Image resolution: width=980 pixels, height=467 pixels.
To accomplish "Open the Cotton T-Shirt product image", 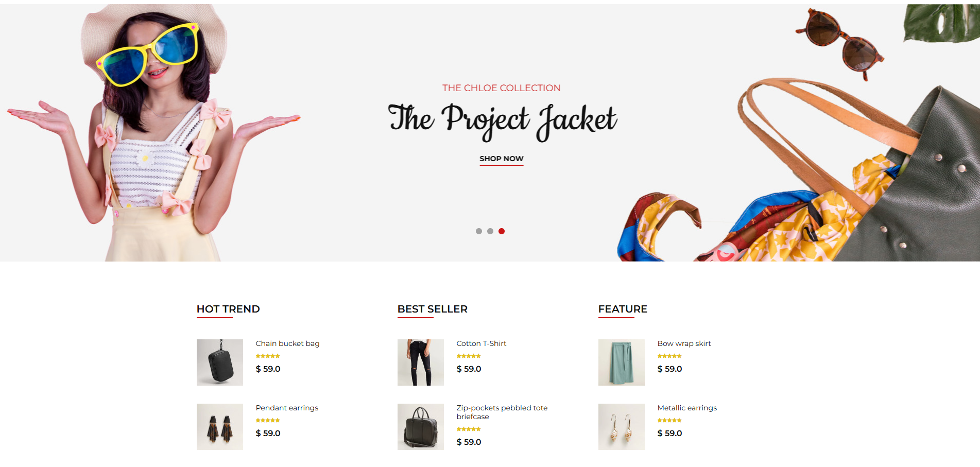I will [421, 362].
